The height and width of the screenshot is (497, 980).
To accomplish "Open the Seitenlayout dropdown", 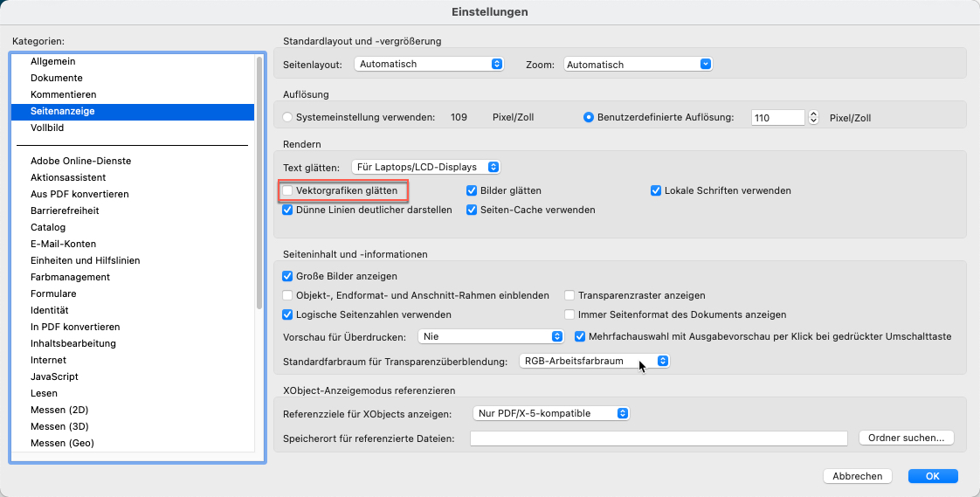I will [429, 64].
